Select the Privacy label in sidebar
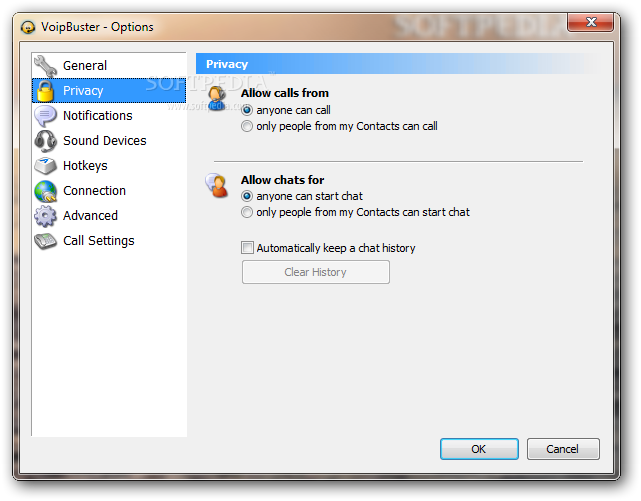Screen dimensions: 641x501 pos(83,91)
